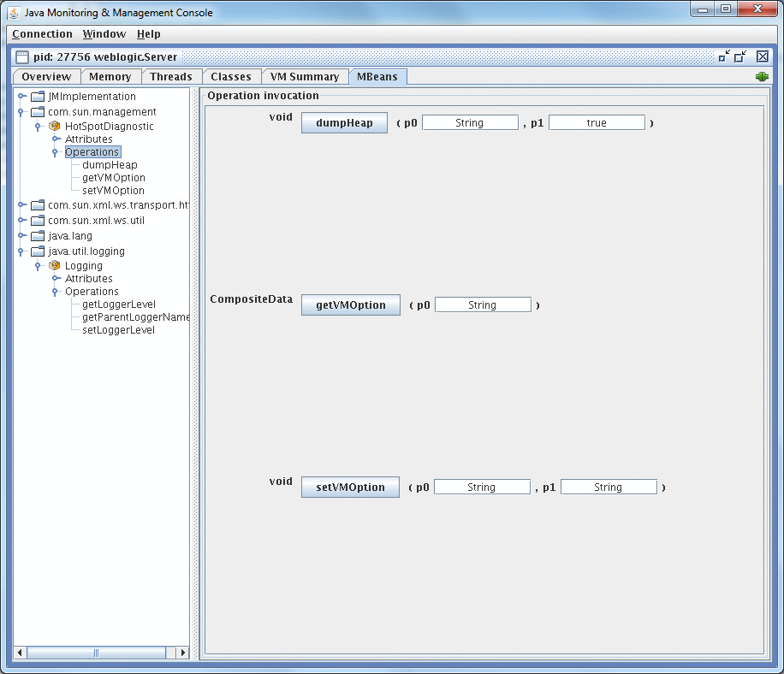Collapse the com.sun.management tree node
Image resolution: width=784 pixels, height=674 pixels.
click(21, 111)
